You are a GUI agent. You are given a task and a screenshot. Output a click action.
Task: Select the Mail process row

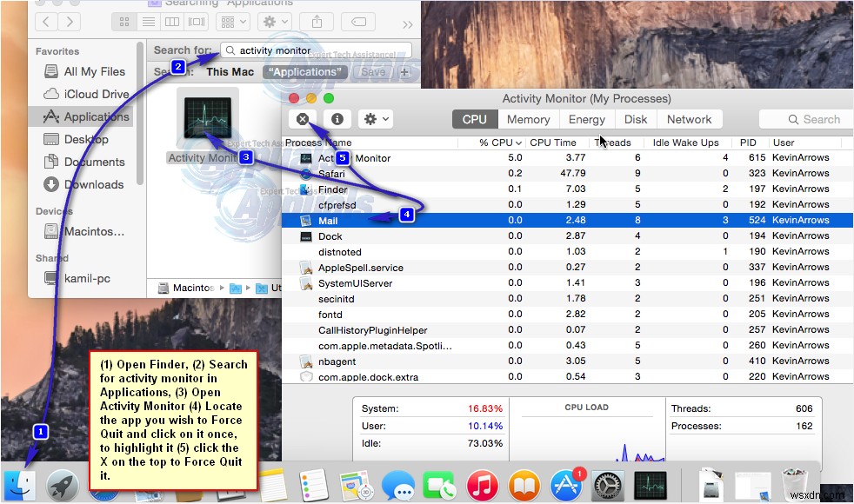pos(567,221)
